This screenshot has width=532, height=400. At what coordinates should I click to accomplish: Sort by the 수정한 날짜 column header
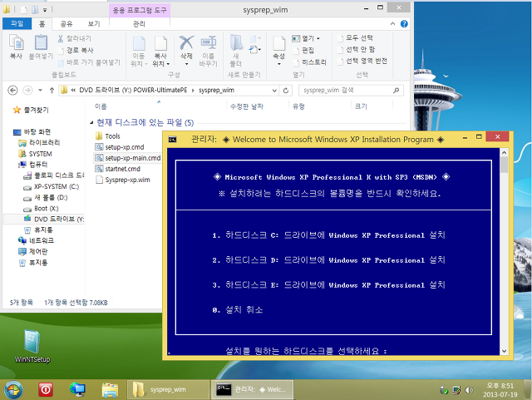point(247,106)
